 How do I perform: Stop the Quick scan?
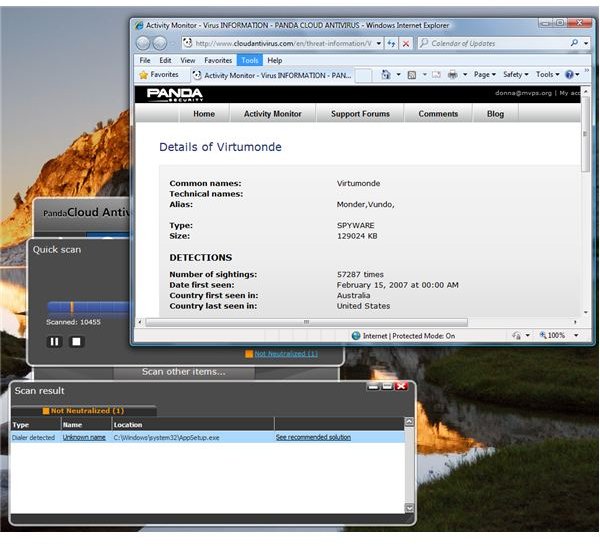coord(76,341)
